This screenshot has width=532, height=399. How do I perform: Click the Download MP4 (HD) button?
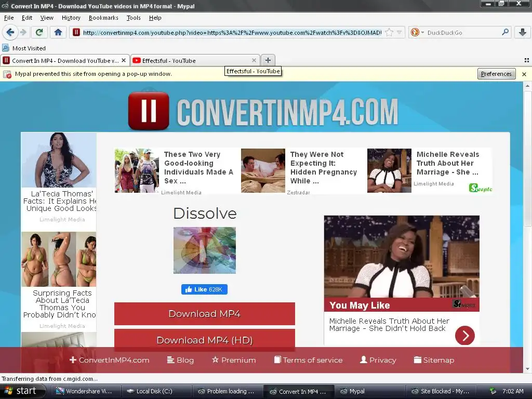coord(205,340)
